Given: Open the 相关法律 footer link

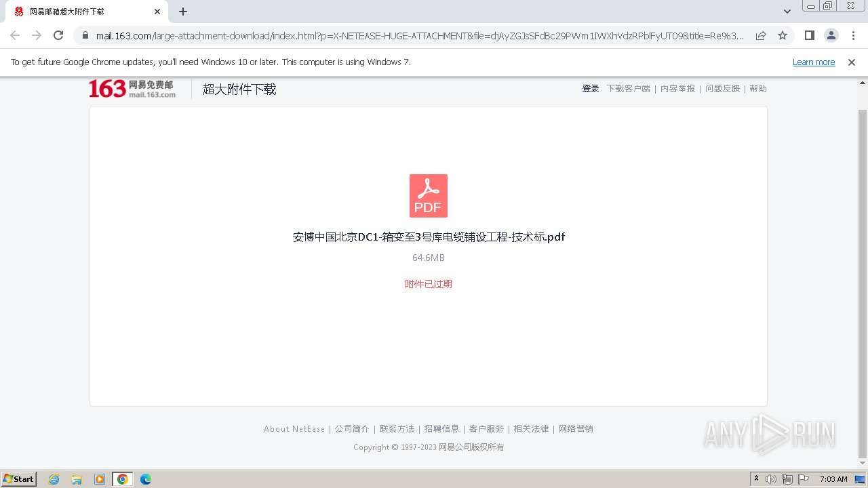Looking at the screenshot, I should pos(531,429).
